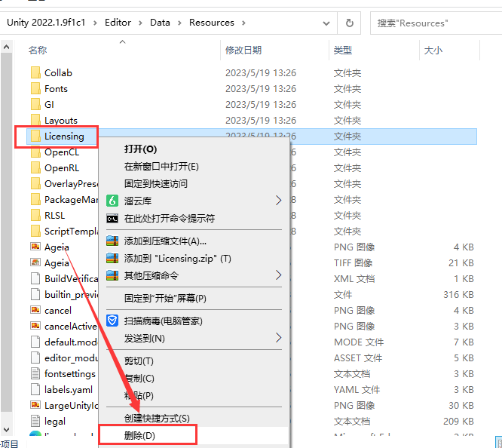Click the GI folder icon
This screenshot has height=448, width=502.
point(35,105)
